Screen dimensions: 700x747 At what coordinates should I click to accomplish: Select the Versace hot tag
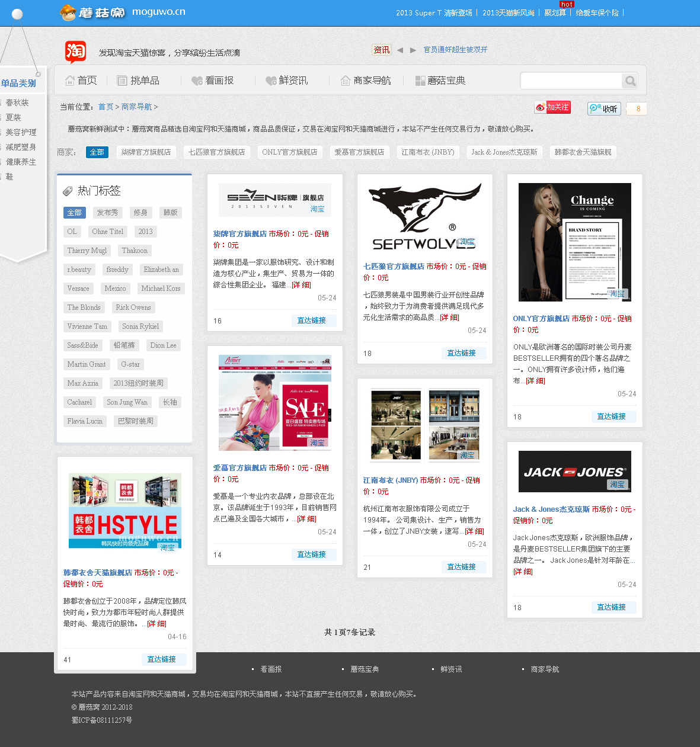pyautogui.click(x=78, y=288)
